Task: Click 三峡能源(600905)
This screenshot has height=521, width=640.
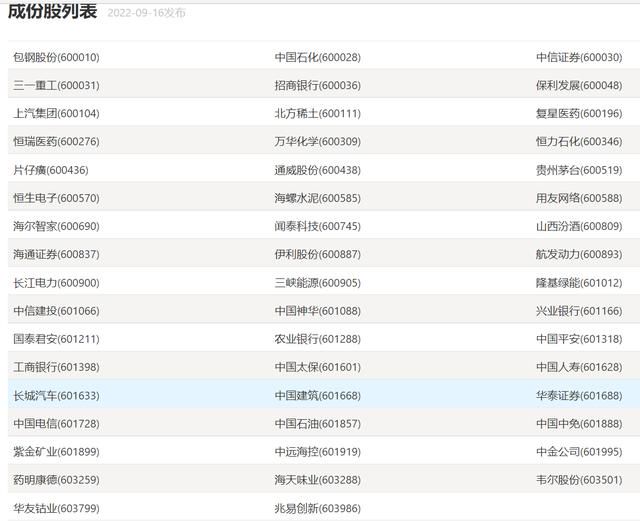Action: 318,283
